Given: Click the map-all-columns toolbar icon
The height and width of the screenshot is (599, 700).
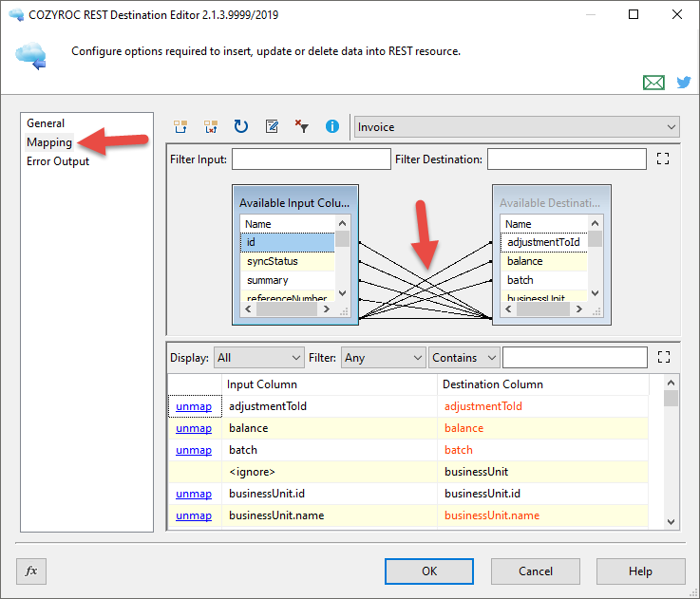Looking at the screenshot, I should [x=180, y=127].
